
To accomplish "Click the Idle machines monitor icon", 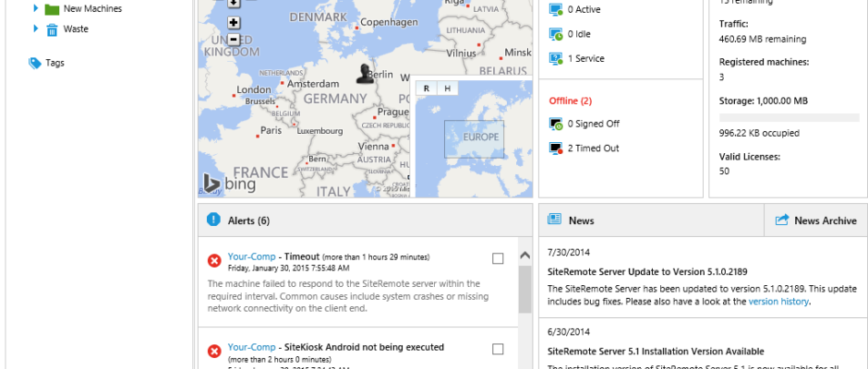I will pyautogui.click(x=556, y=34).
